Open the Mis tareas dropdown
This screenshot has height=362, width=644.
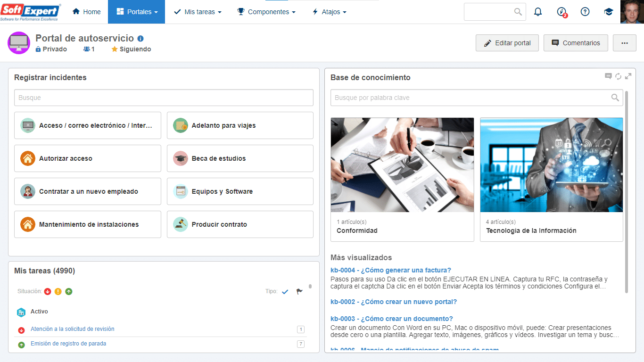point(198,12)
